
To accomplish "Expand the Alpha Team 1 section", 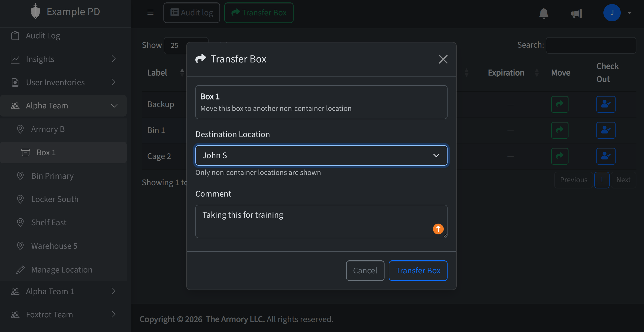I will (x=113, y=291).
